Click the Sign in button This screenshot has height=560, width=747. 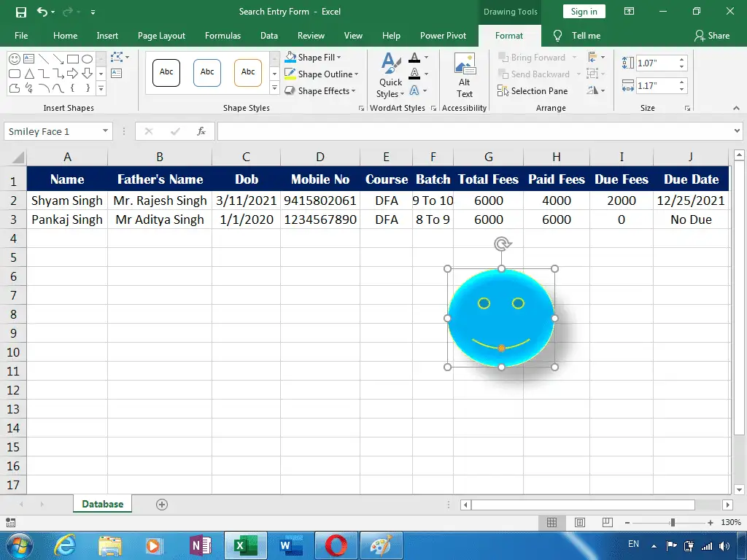[584, 12]
